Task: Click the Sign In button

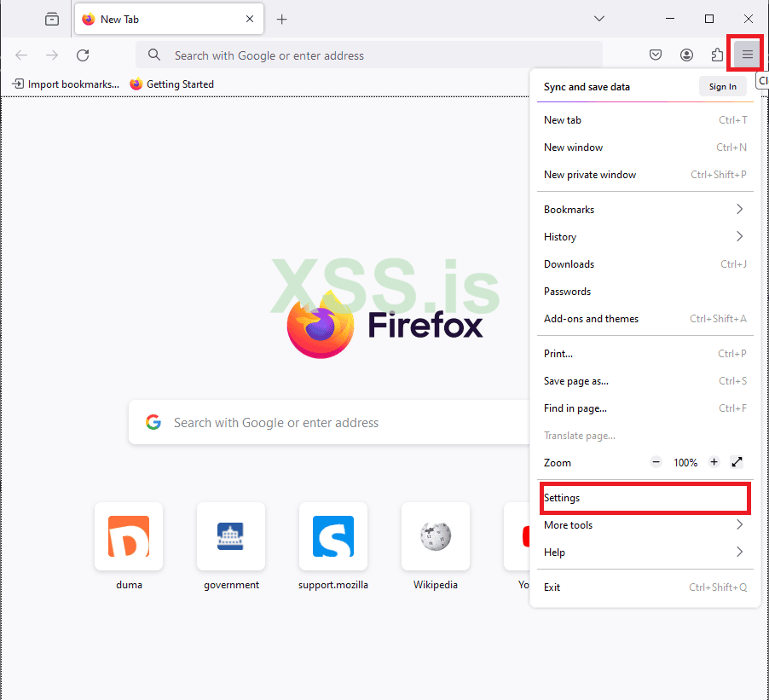Action: pyautogui.click(x=722, y=87)
